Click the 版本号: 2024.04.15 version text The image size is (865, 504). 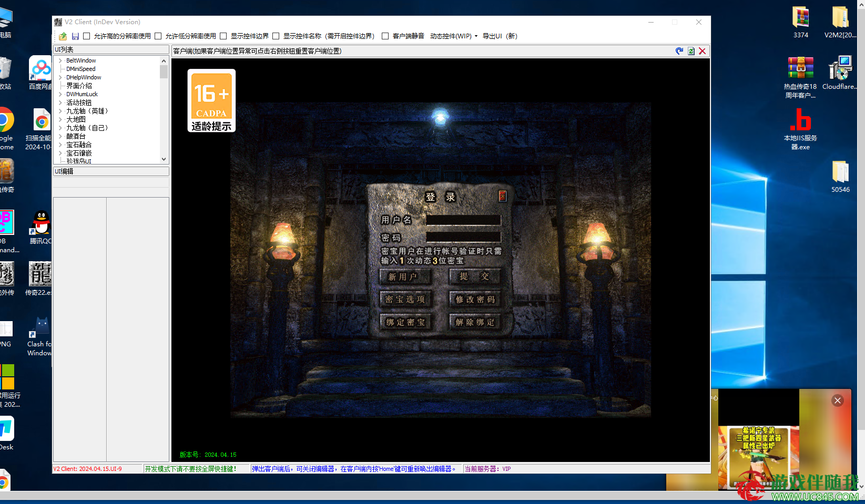pos(208,455)
